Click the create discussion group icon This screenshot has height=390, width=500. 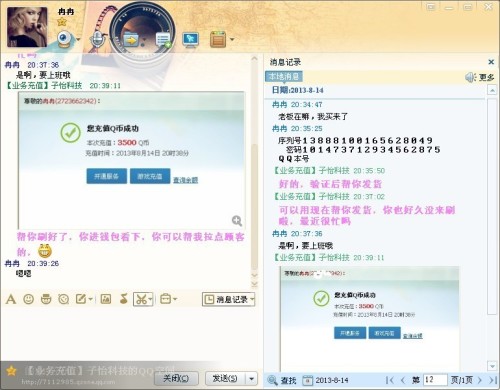tap(163, 40)
